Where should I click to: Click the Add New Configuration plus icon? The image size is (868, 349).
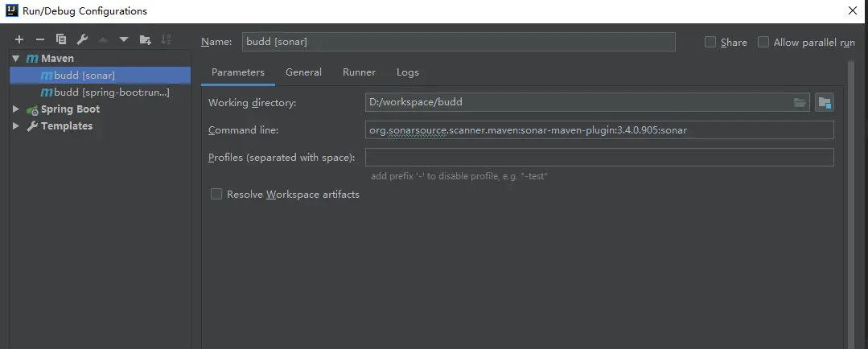click(x=19, y=39)
